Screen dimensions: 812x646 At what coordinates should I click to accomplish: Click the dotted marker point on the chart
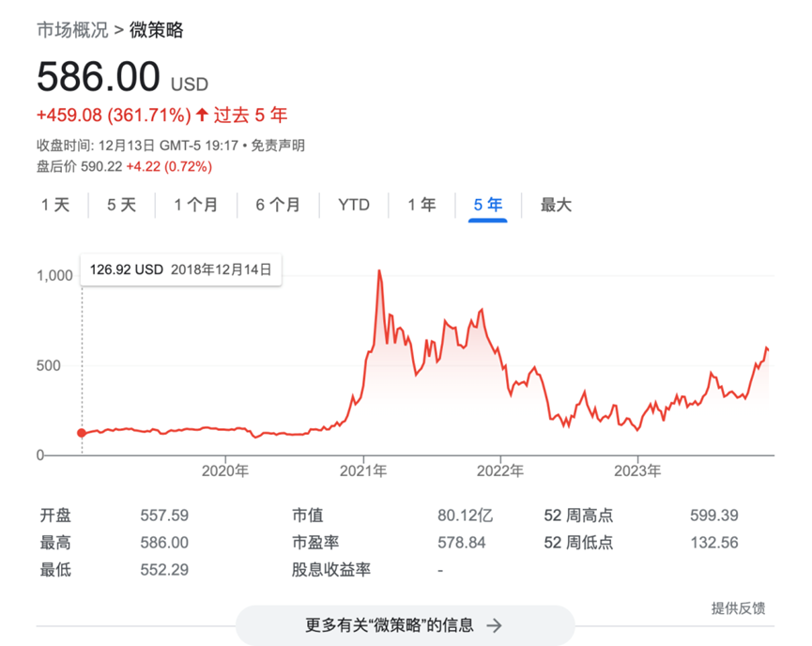pyautogui.click(x=81, y=433)
